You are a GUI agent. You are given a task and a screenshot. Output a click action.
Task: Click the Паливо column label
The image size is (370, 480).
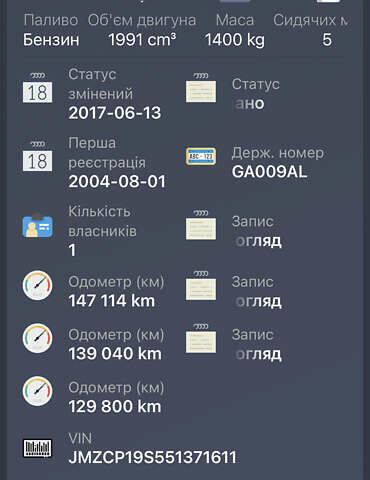click(x=51, y=20)
